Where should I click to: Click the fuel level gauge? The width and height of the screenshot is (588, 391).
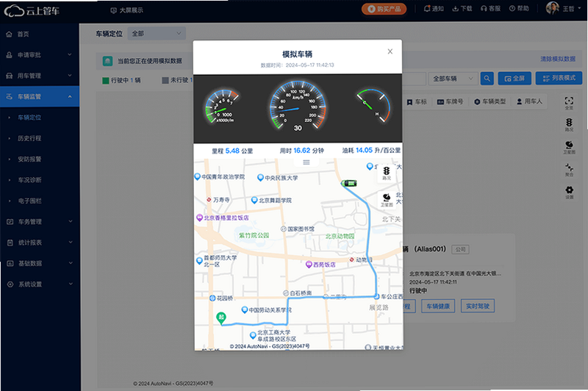[373, 105]
